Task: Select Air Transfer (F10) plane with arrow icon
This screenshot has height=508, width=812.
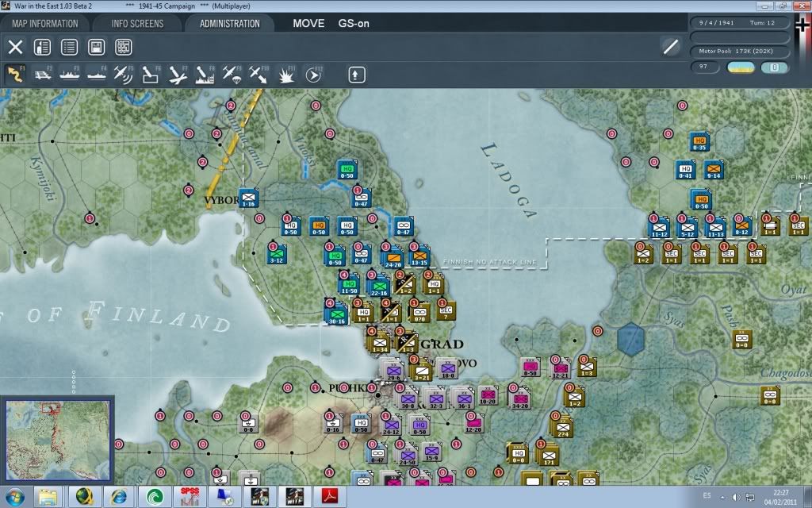Action: tap(259, 75)
